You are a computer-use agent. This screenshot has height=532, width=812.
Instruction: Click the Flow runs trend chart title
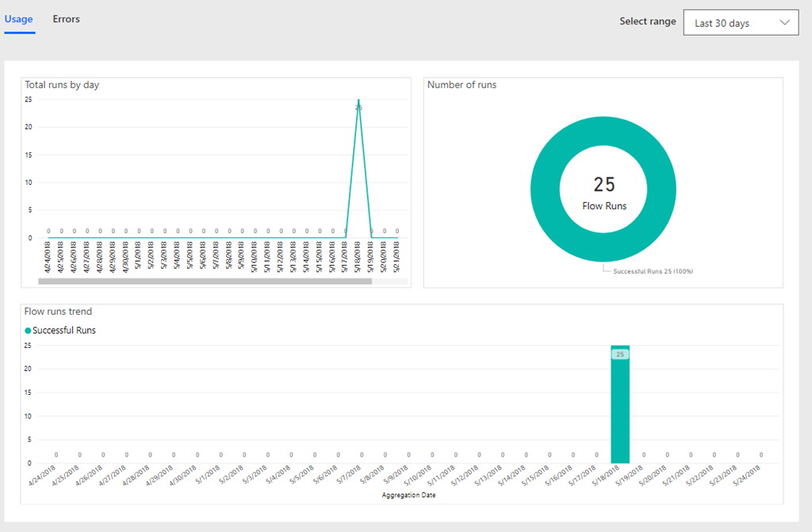click(59, 312)
